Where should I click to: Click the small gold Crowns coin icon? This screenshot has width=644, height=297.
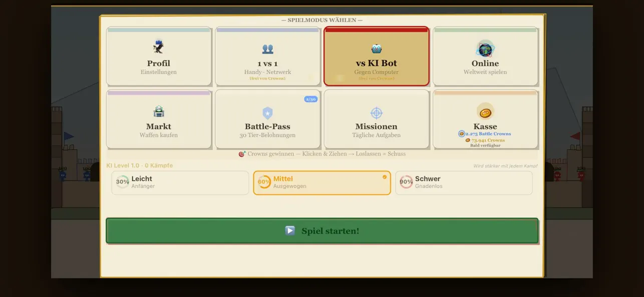coord(468,140)
